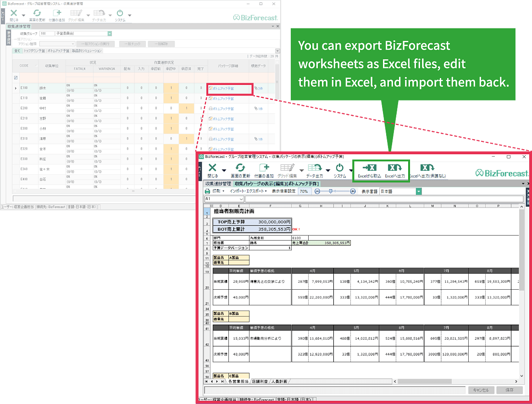Click the zoom-in plus circle icon

click(353, 191)
